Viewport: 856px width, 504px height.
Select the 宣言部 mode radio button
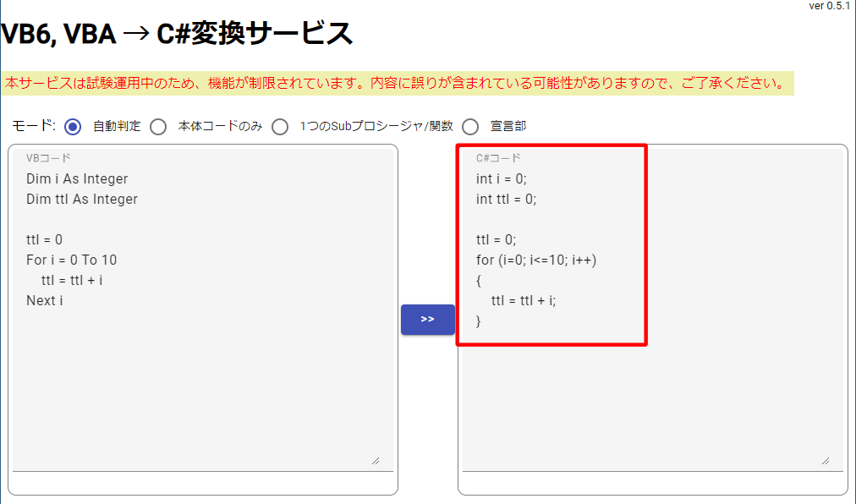click(470, 127)
